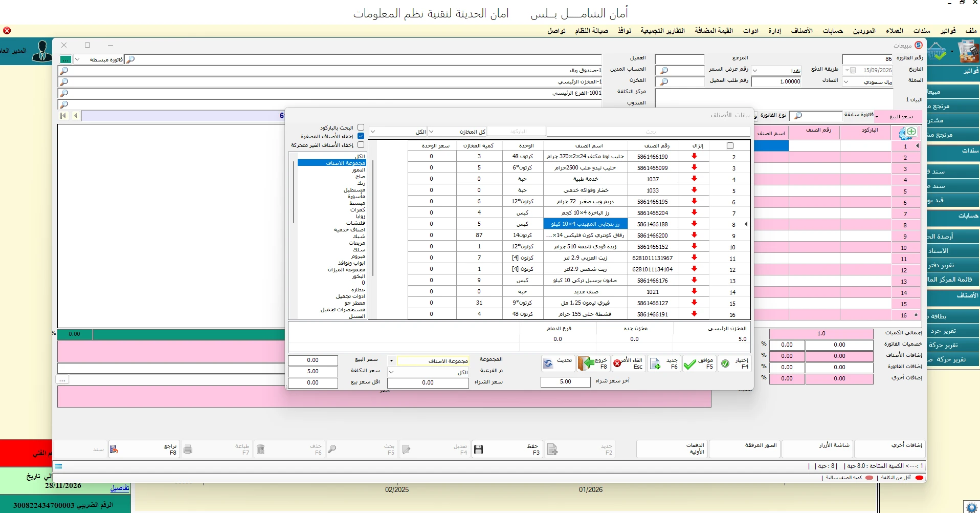
Task: Click search magnifier for رقم عرض السعر field
Action: point(664,70)
